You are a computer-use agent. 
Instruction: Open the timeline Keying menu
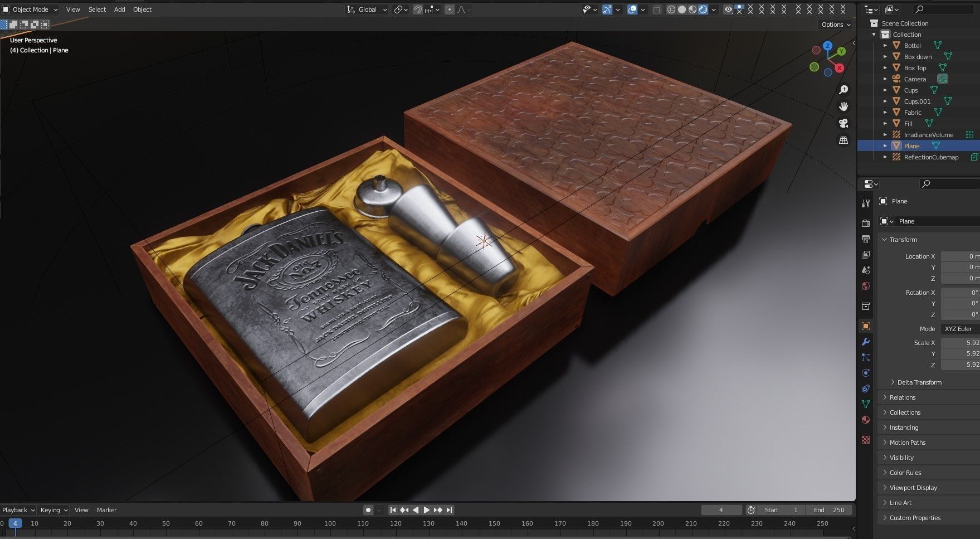pos(53,510)
